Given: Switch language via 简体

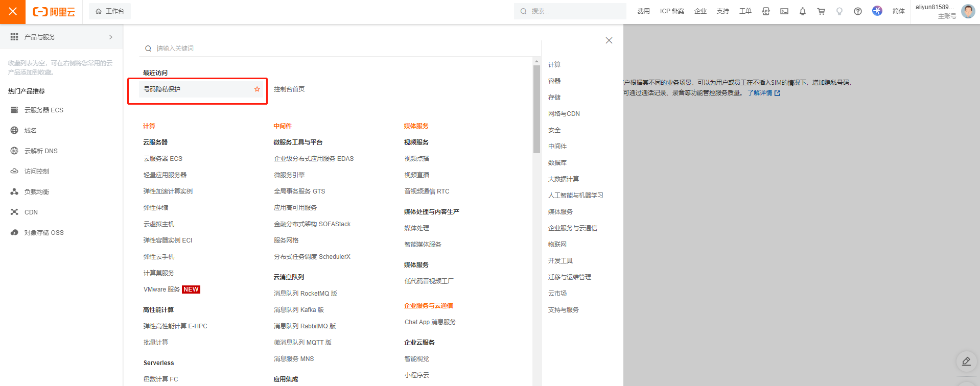Looking at the screenshot, I should click(899, 11).
